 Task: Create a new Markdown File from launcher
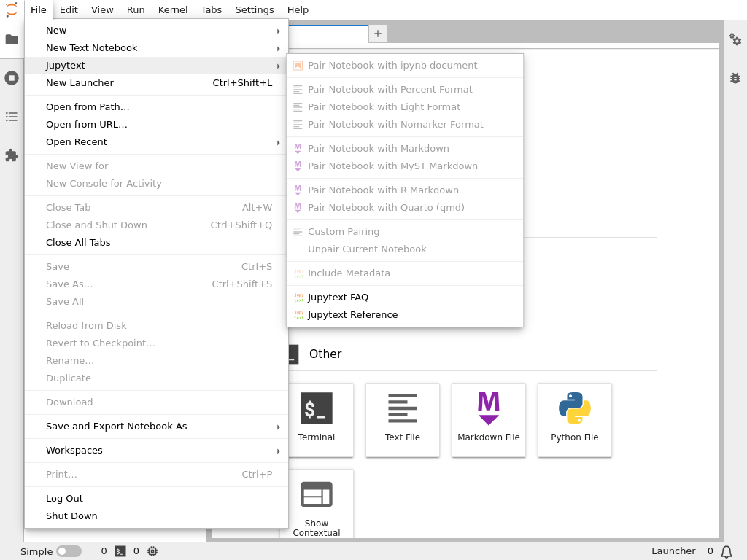tap(488, 420)
